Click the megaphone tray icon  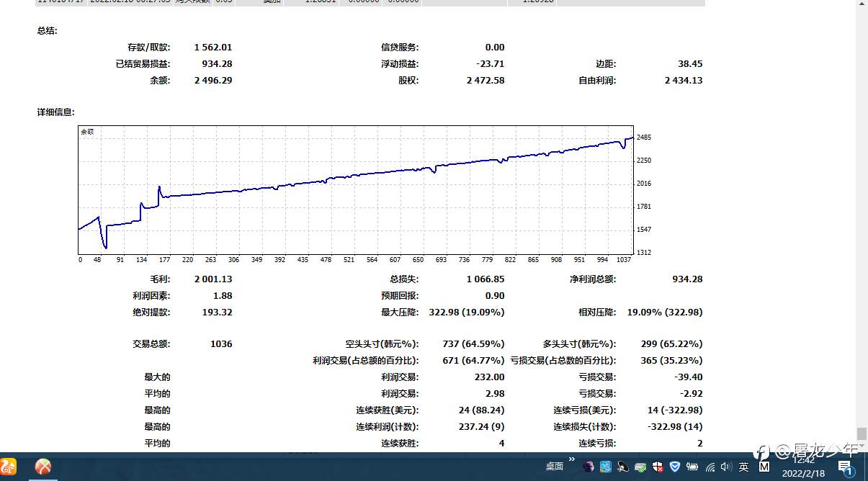pos(622,467)
